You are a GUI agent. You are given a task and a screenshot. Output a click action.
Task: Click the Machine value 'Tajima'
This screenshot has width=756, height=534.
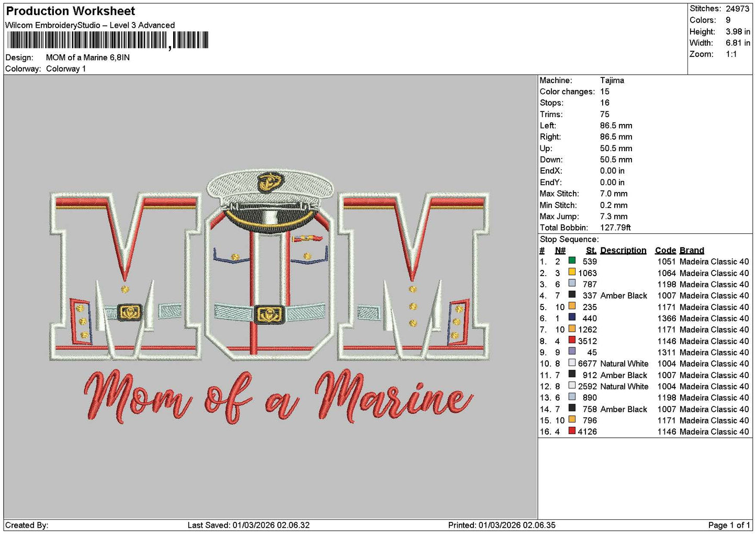(612, 80)
